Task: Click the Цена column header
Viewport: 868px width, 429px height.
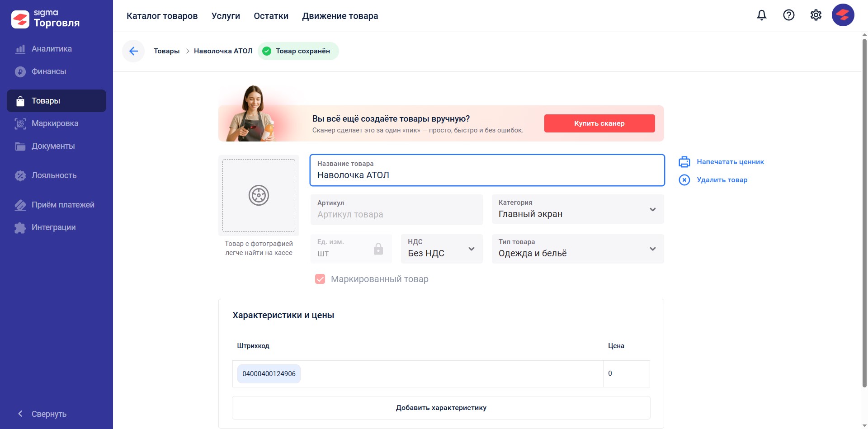Action: coord(616,346)
